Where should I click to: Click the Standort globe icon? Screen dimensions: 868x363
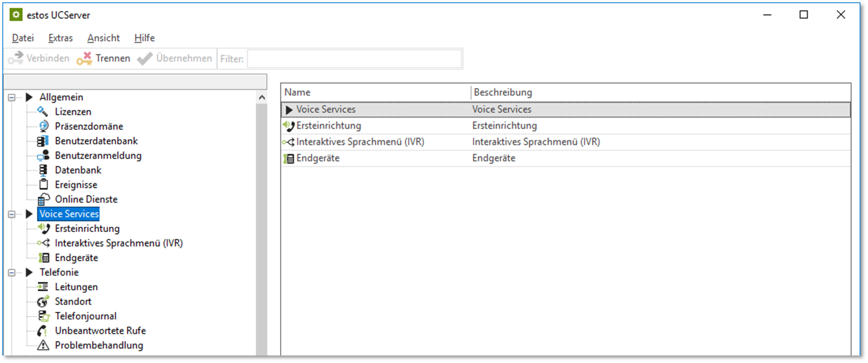click(43, 302)
